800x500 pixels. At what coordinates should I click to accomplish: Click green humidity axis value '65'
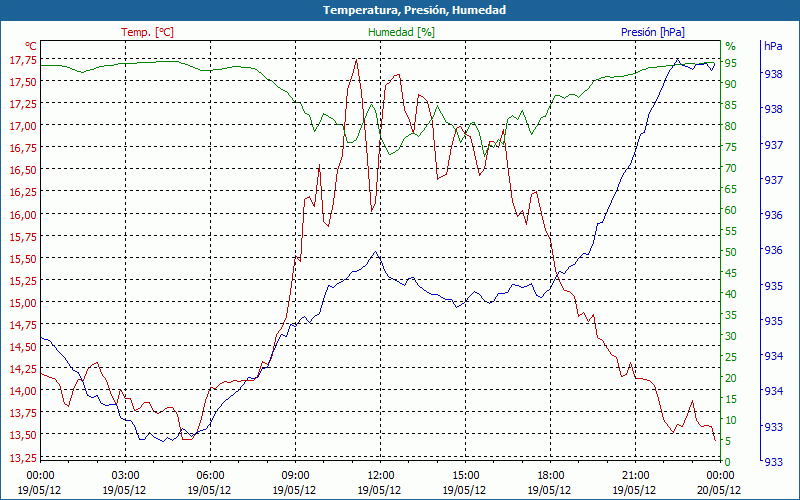pos(731,189)
